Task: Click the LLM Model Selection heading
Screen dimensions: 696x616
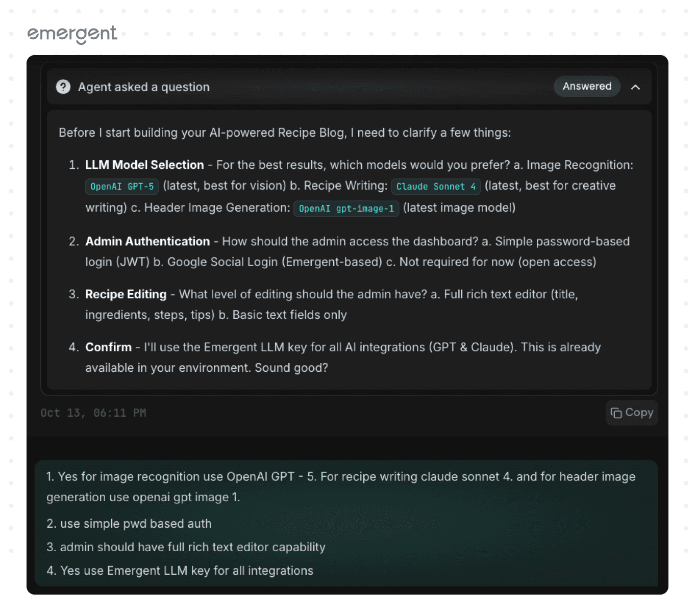Action: (x=144, y=165)
